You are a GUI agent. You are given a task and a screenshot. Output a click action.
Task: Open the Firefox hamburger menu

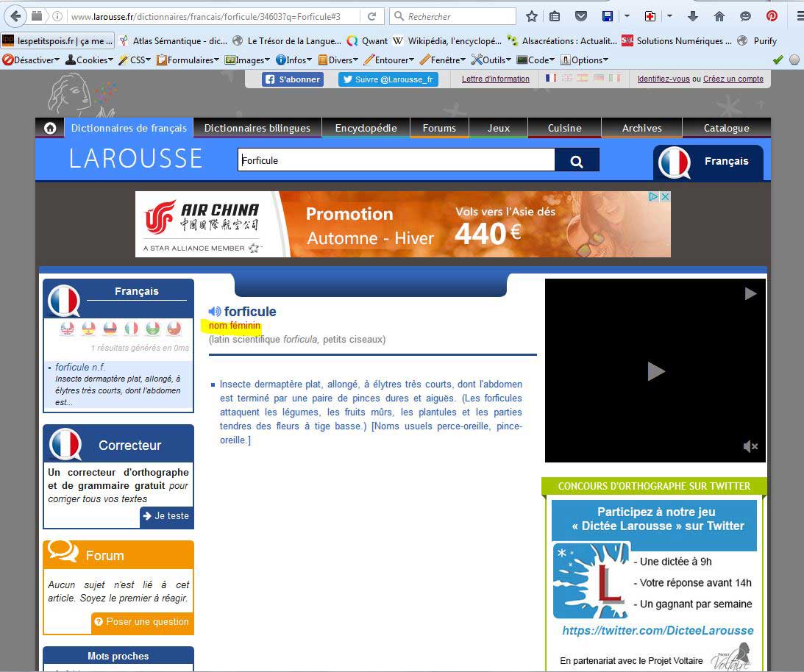[x=800, y=16]
